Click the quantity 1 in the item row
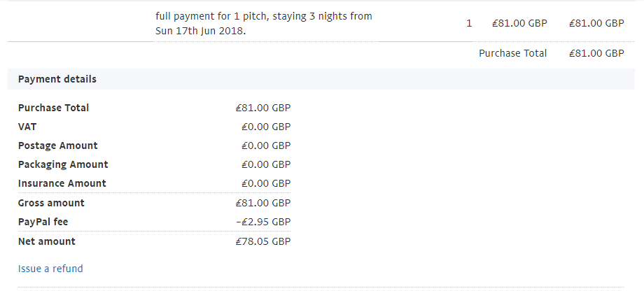The image size is (644, 291). coord(469,23)
